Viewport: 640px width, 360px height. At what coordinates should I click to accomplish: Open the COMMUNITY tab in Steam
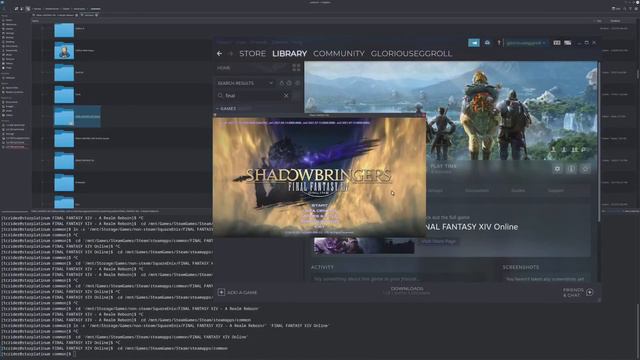point(339,53)
